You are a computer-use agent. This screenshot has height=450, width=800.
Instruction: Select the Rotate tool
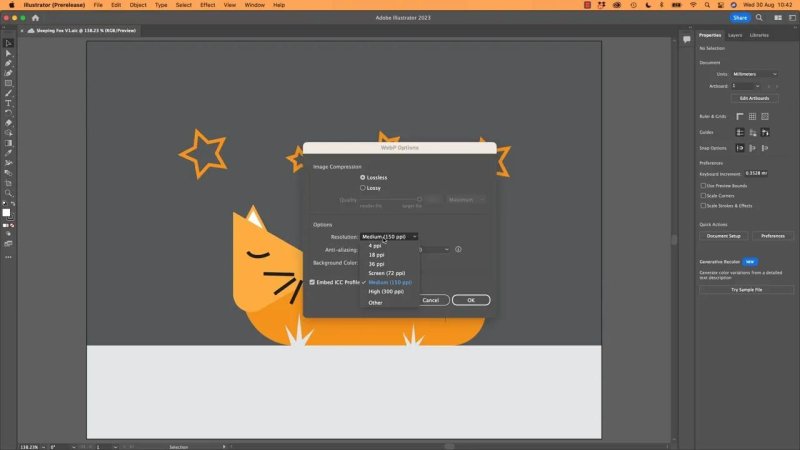[x=8, y=113]
